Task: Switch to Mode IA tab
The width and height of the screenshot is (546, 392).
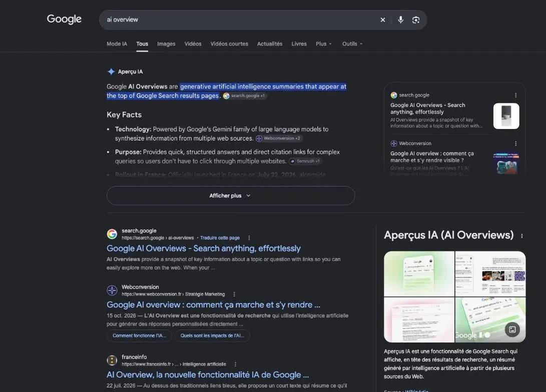Action: click(117, 44)
